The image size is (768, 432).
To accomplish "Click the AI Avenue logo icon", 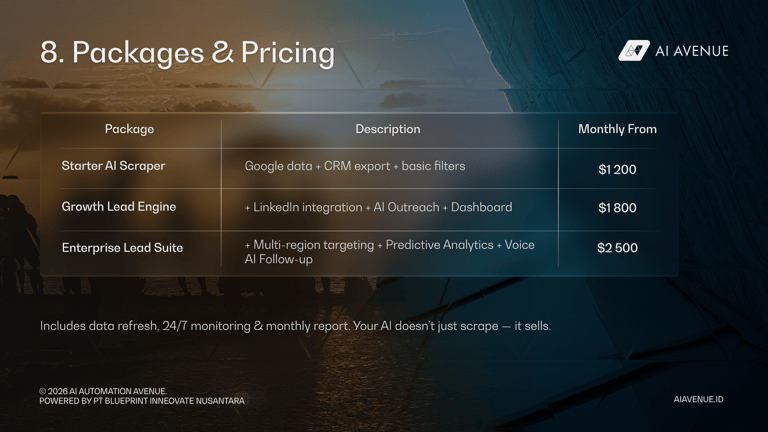I will tap(634, 51).
